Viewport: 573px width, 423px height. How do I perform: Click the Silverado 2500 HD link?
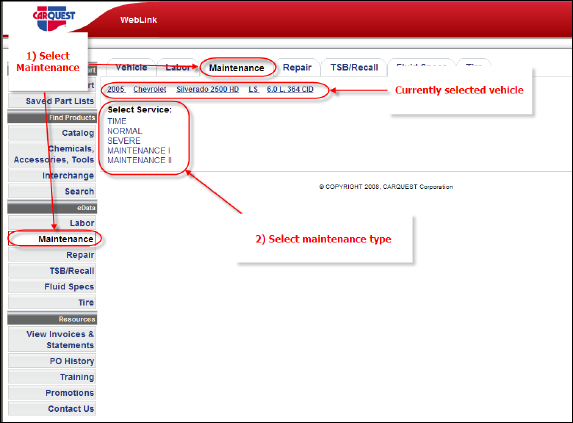tap(208, 89)
